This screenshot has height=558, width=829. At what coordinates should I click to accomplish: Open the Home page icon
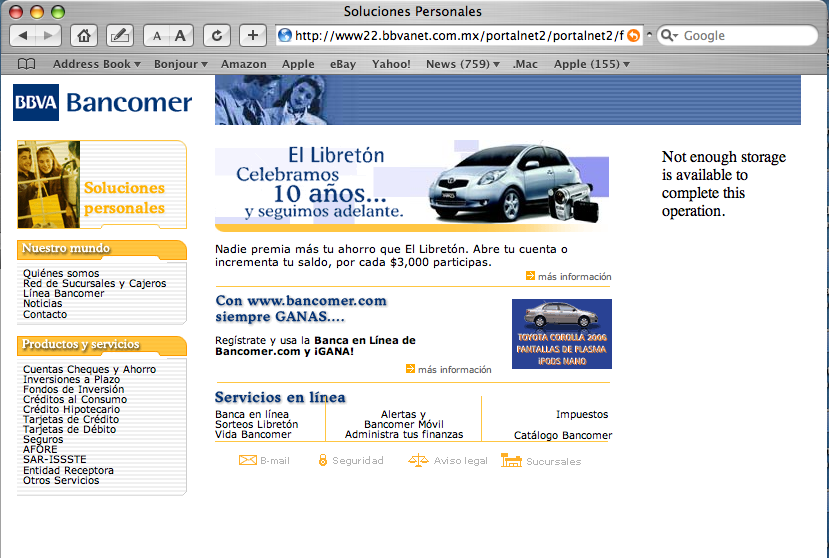pos(84,35)
